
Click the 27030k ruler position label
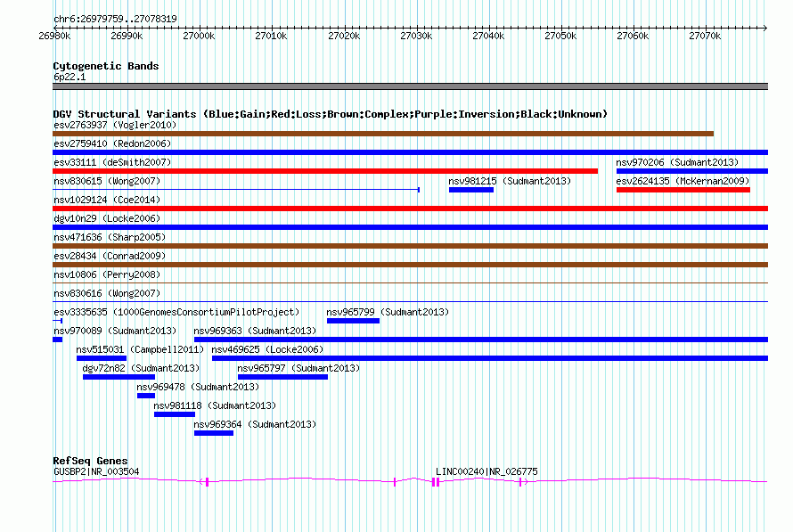[x=416, y=36]
